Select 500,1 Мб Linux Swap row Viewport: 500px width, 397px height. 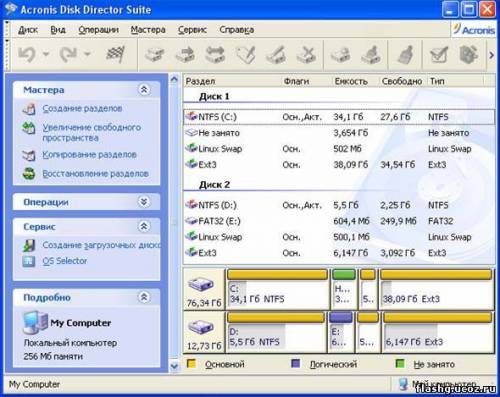(339, 237)
